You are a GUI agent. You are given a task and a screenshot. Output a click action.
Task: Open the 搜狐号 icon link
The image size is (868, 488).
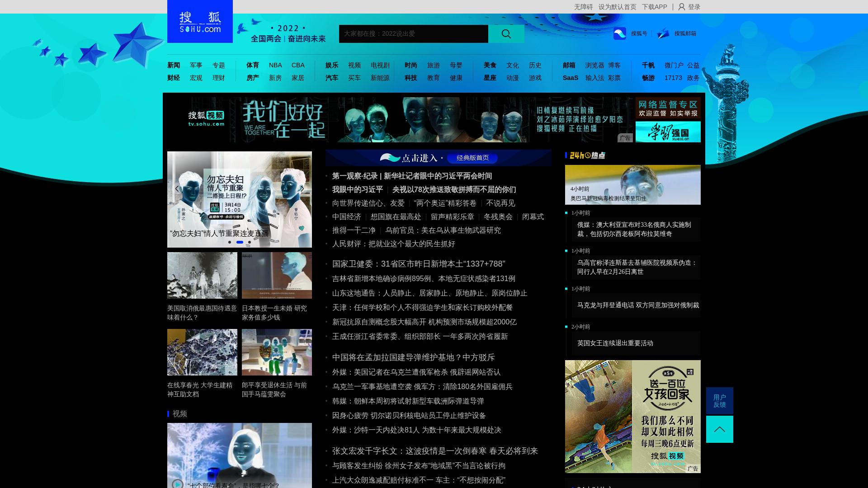tap(620, 33)
